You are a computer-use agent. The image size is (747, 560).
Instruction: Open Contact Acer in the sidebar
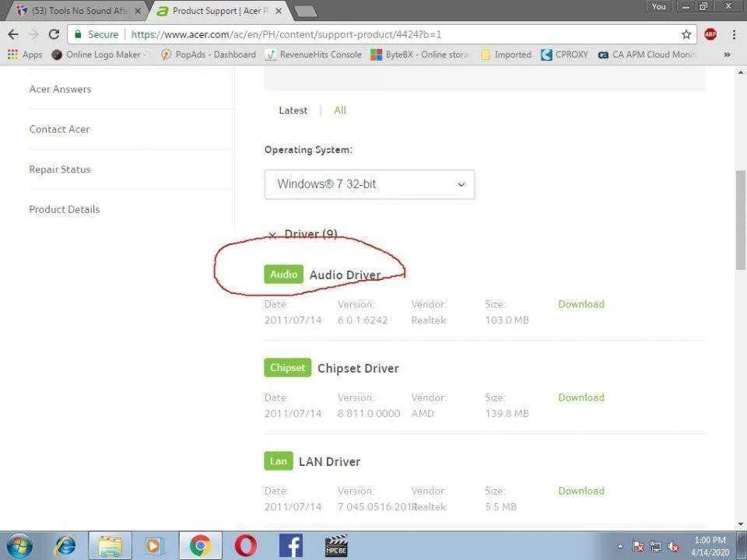point(59,129)
